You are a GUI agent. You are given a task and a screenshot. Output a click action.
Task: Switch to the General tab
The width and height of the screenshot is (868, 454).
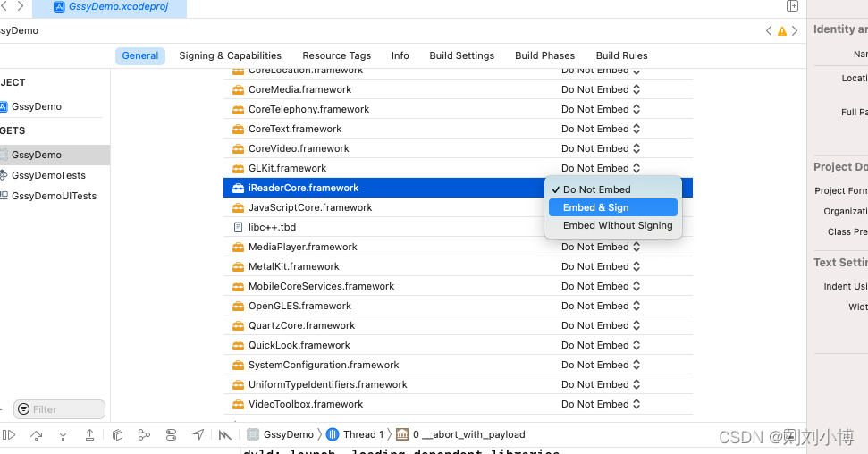(x=140, y=56)
